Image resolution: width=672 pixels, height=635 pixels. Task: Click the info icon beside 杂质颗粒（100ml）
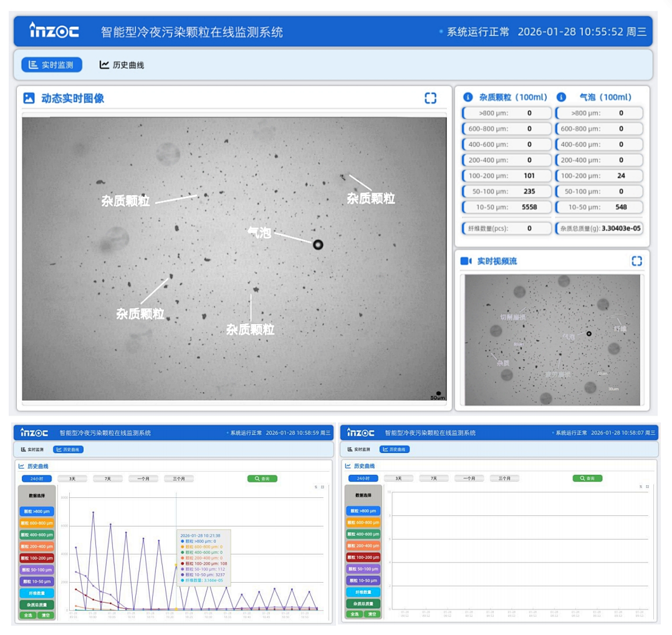(x=468, y=97)
